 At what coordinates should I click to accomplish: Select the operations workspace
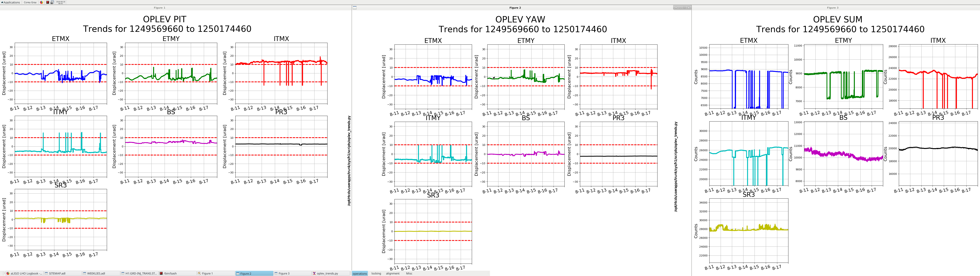click(359, 273)
